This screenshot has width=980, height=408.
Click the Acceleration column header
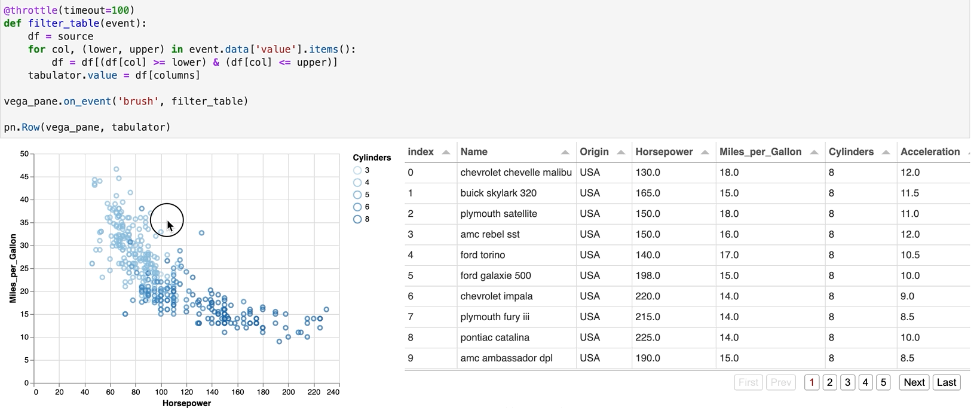coord(930,152)
